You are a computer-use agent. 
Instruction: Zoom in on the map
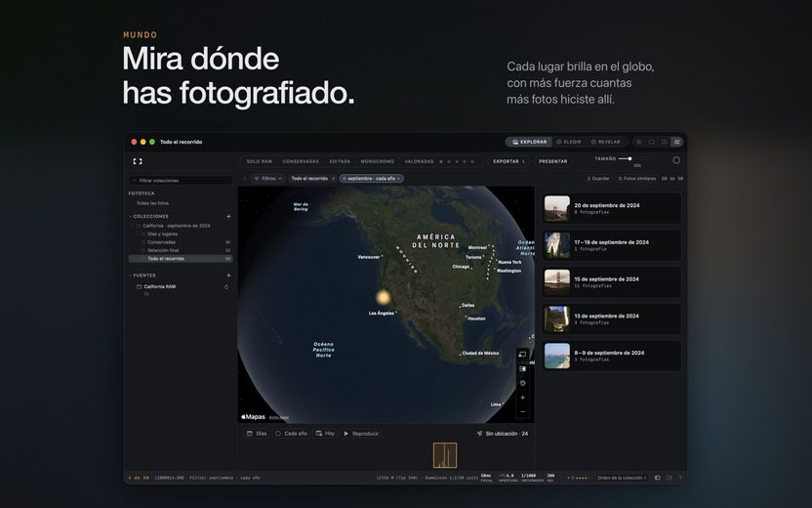pos(522,398)
